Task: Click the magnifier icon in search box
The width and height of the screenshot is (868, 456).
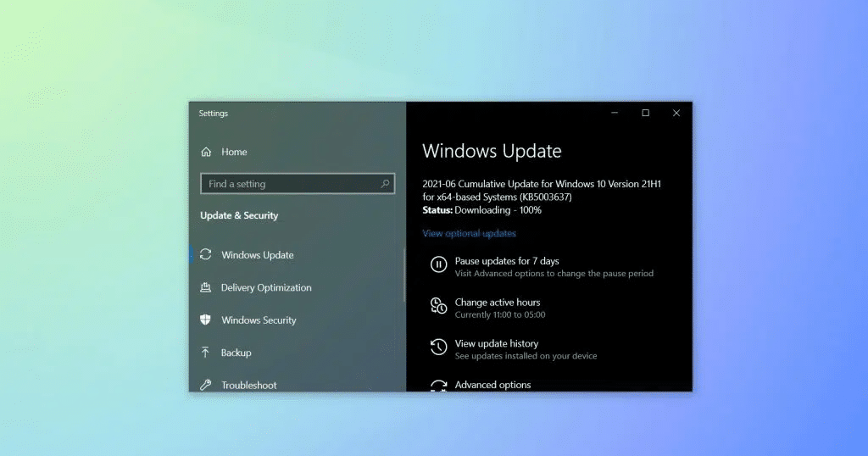Action: tap(385, 184)
